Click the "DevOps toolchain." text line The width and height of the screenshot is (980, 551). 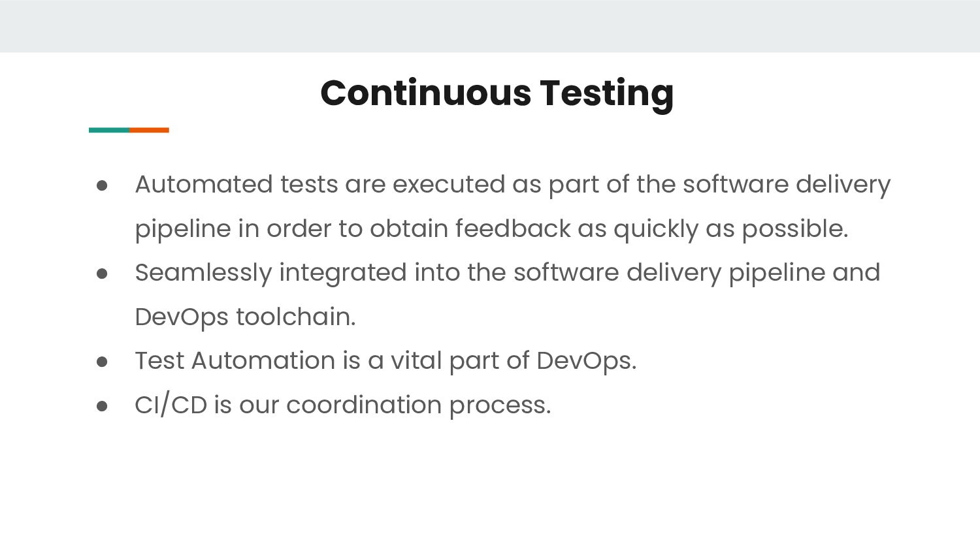pos(245,317)
